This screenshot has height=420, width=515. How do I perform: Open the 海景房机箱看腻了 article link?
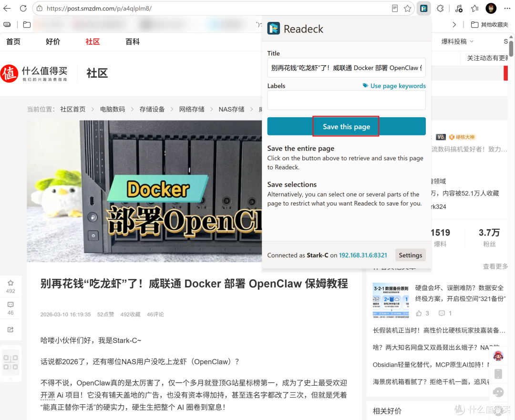(x=431, y=381)
